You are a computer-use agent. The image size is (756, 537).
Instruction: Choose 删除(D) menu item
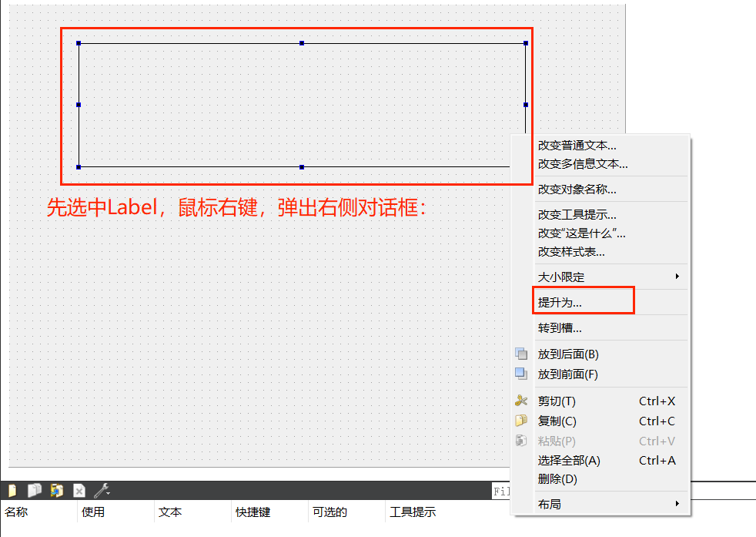coord(600,479)
